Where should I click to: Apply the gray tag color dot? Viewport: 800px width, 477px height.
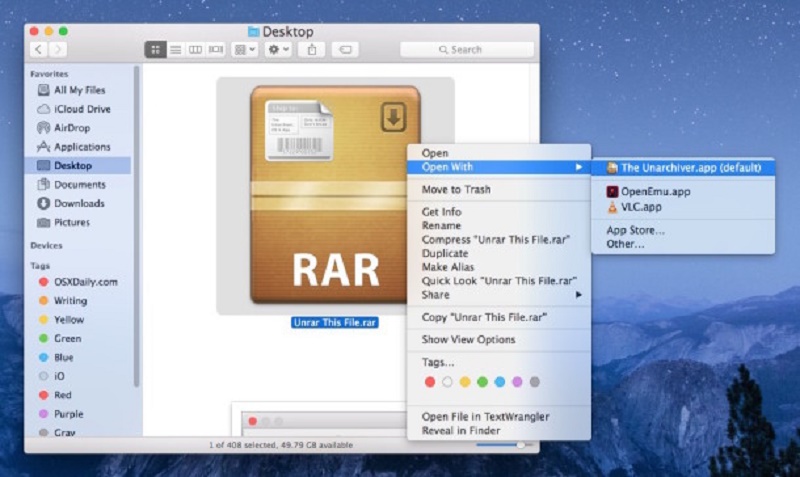534,382
